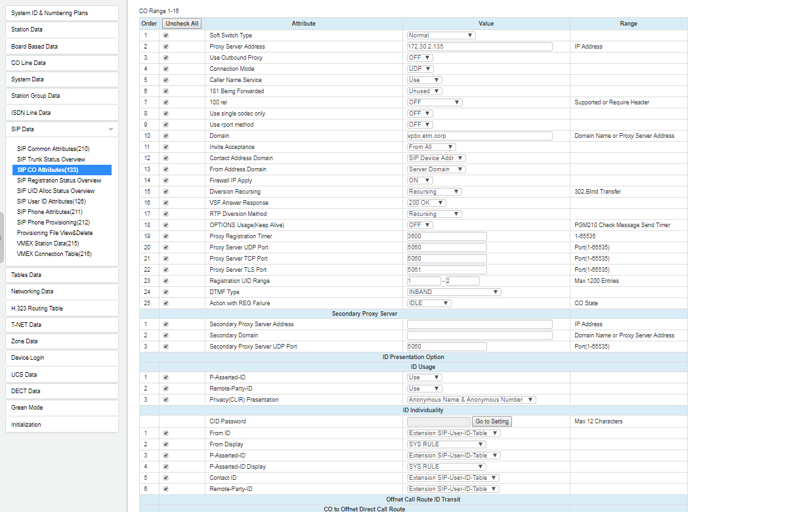Expand the DTMF Type INBAND dropdown

454,292
